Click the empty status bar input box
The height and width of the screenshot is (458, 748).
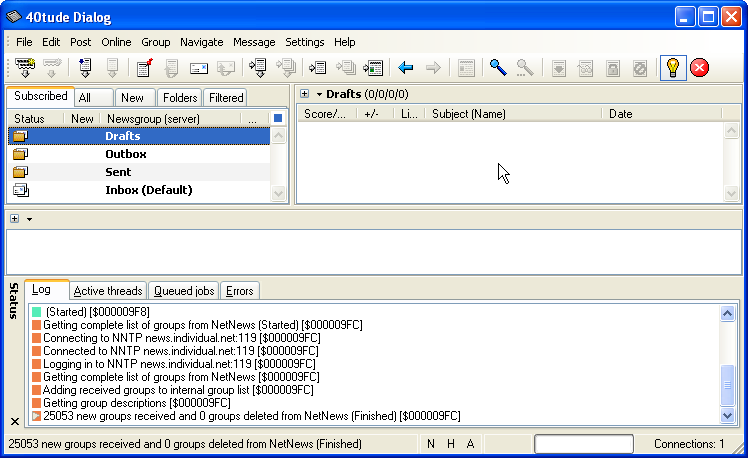pyautogui.click(x=584, y=444)
